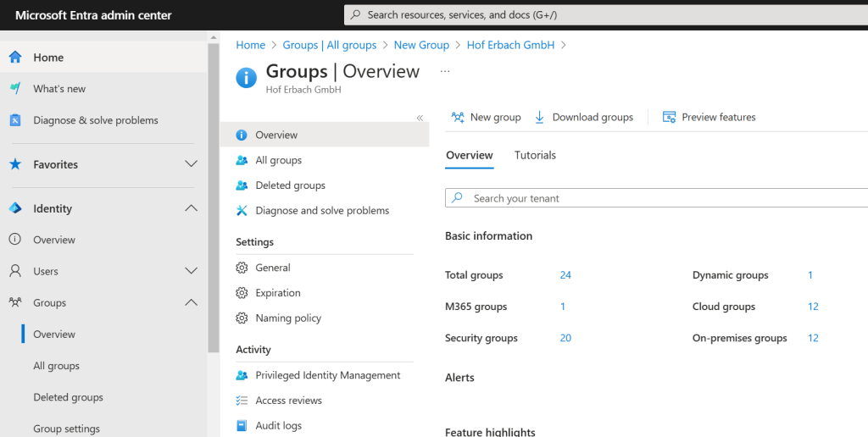Click the Hof Erbach GmbH breadcrumb
The image size is (868, 437).
pos(510,45)
